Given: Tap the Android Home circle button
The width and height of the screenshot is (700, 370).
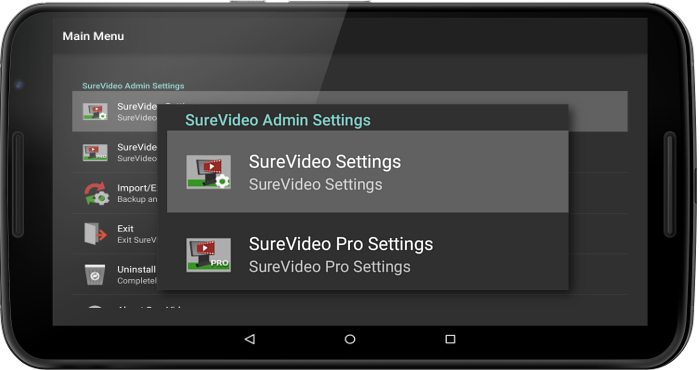Looking at the screenshot, I should (350, 339).
